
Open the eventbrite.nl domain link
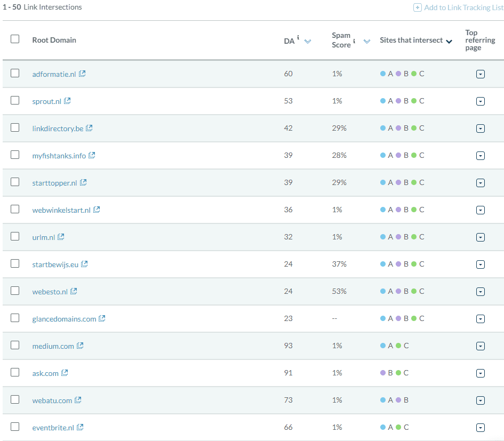pyautogui.click(x=53, y=428)
